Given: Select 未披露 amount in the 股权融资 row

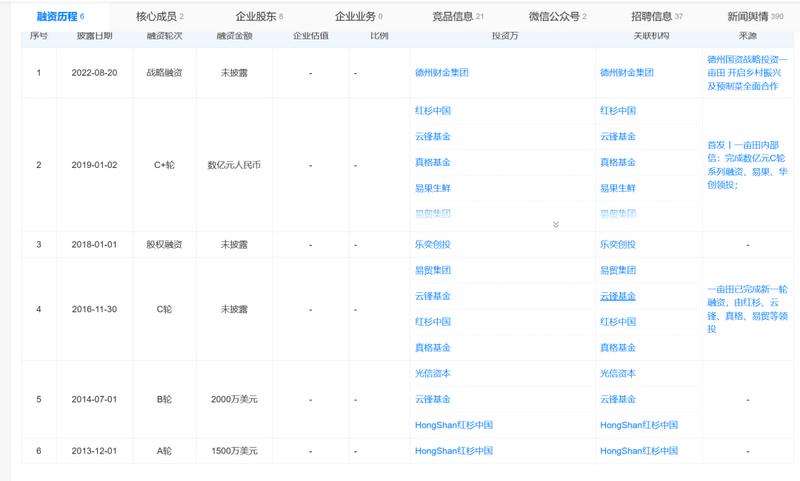Looking at the screenshot, I should (x=234, y=244).
